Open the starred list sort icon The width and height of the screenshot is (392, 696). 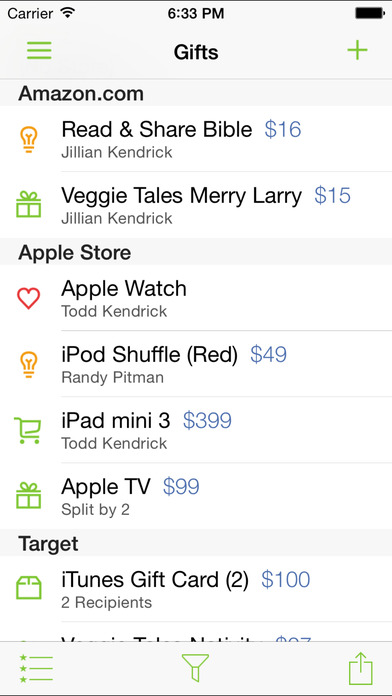pos(36,668)
